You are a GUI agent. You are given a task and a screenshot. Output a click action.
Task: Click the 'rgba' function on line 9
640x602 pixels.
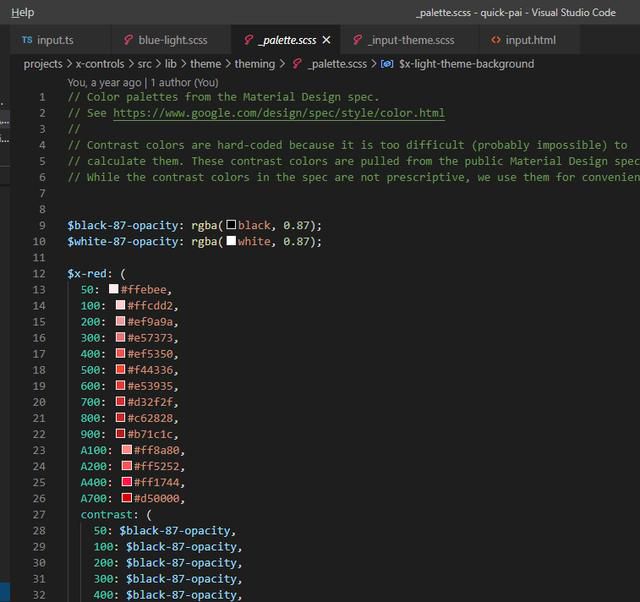(204, 225)
